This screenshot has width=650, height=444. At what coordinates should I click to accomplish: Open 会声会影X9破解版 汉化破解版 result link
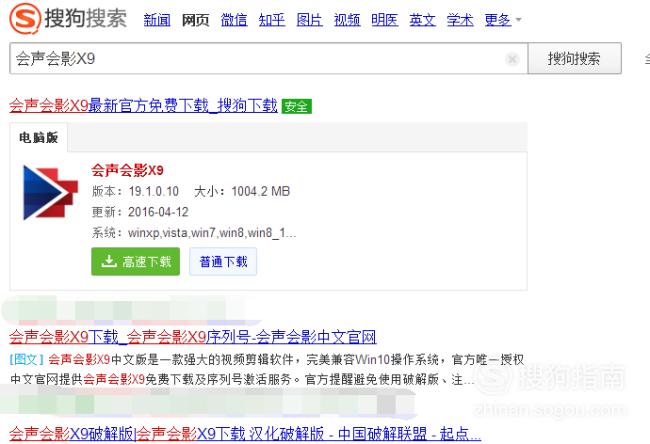coord(245,434)
